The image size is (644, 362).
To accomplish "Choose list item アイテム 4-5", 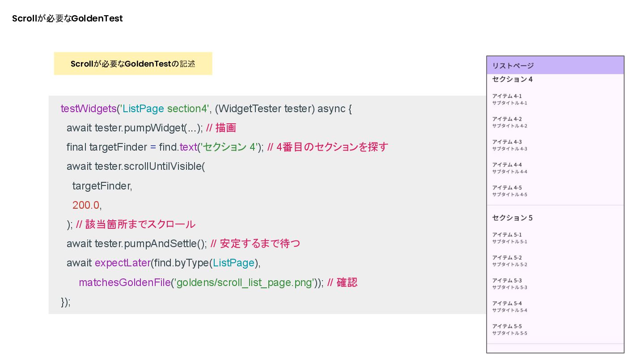I will click(510, 191).
